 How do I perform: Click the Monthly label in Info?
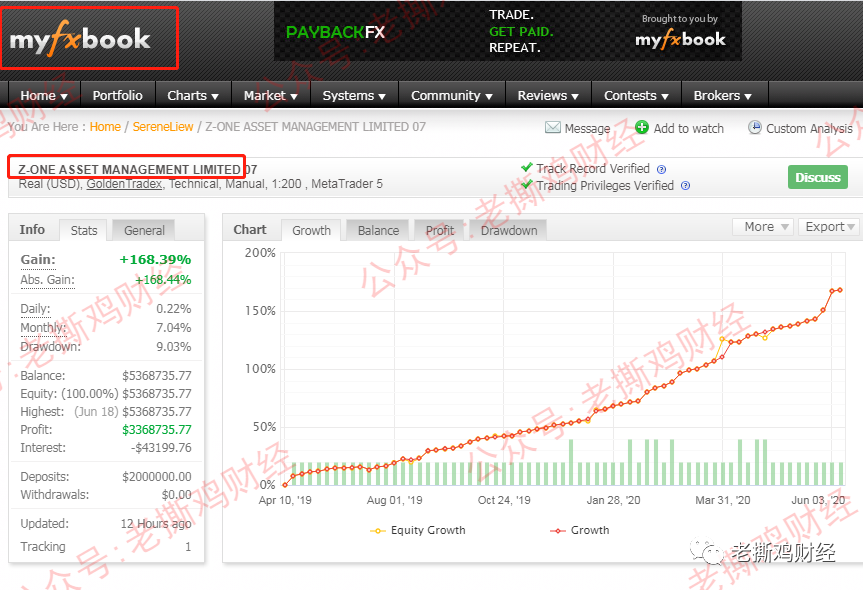click(x=43, y=328)
